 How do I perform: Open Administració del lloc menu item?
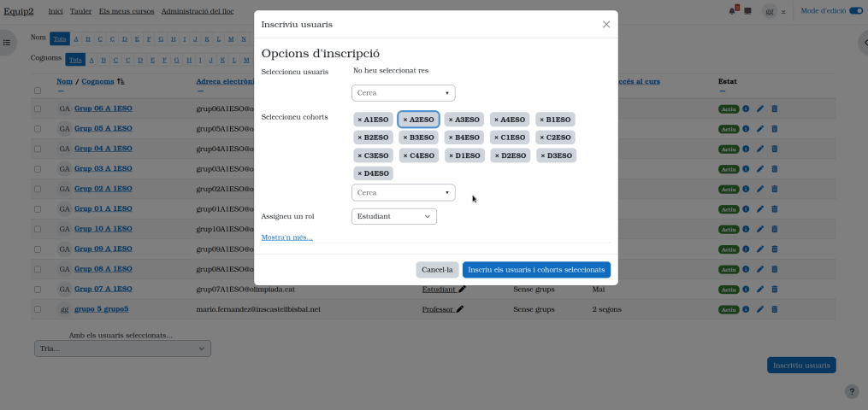198,11
